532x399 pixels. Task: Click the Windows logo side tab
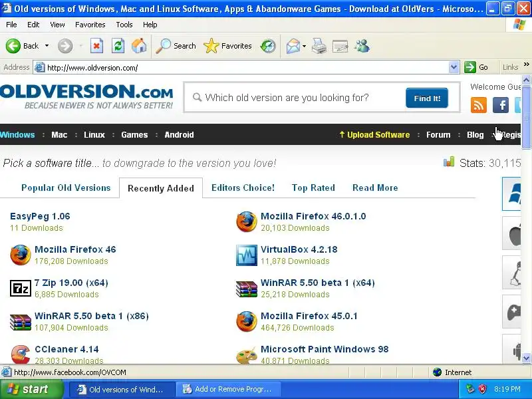coord(511,194)
